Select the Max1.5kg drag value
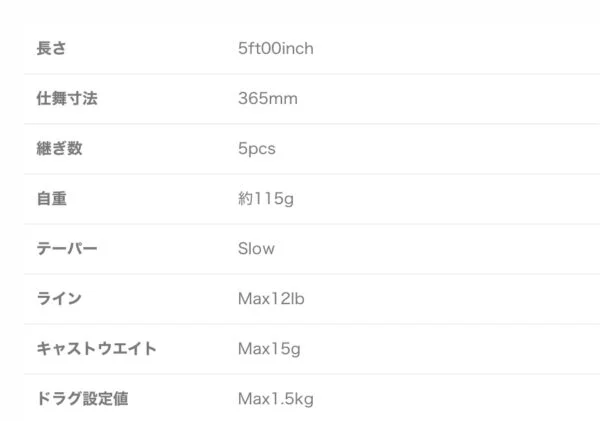This screenshot has width=600, height=421. point(276,399)
